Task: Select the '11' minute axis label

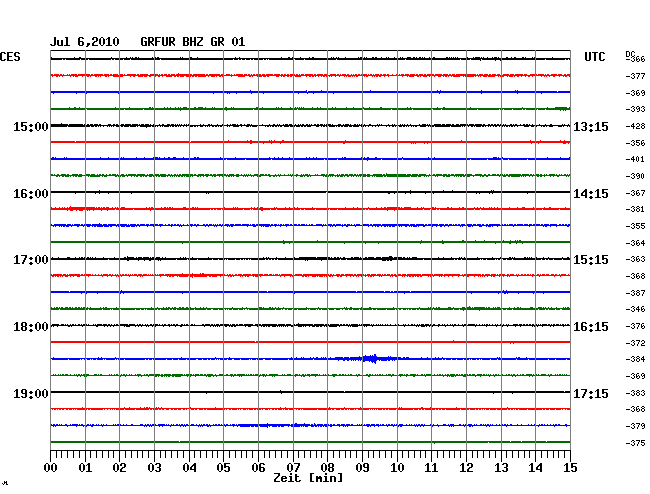Action: click(x=432, y=468)
